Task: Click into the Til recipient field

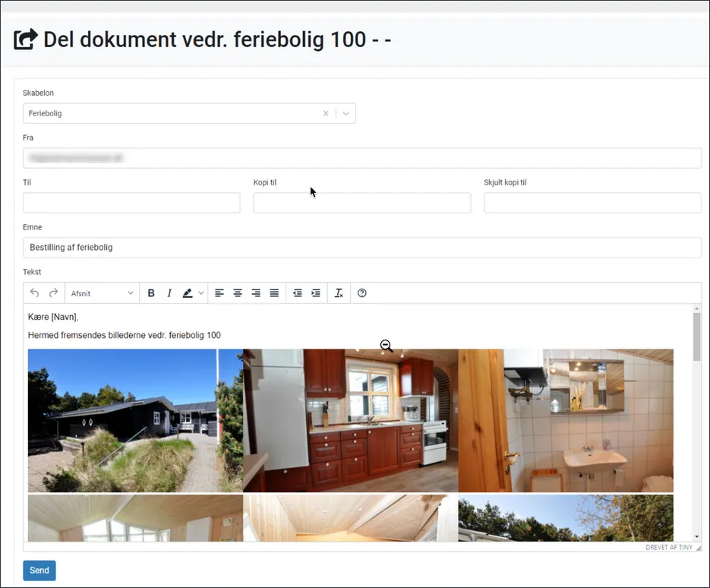Action: point(131,203)
